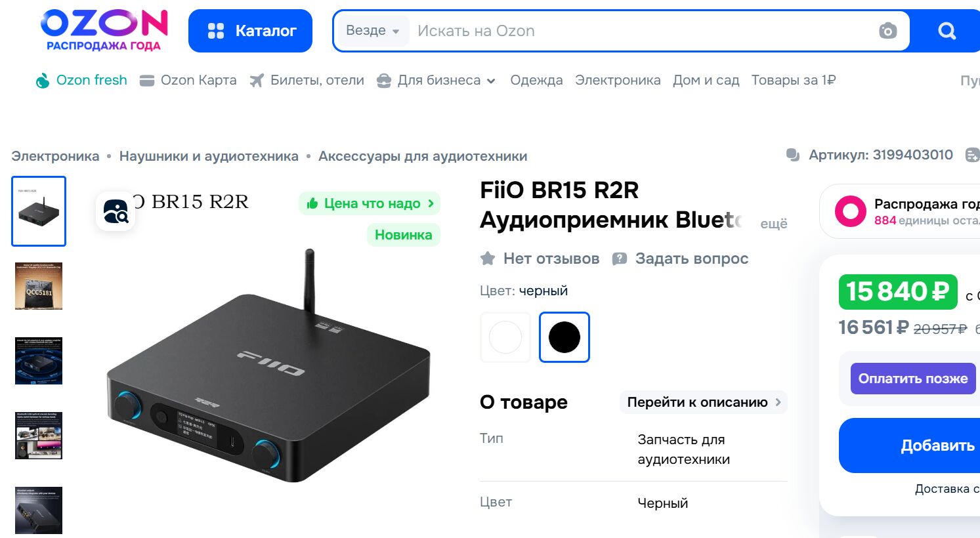Viewport: 980px width, 538px height.
Task: Click the camera image-search icon in the search bar
Action: pyautogui.click(x=887, y=31)
